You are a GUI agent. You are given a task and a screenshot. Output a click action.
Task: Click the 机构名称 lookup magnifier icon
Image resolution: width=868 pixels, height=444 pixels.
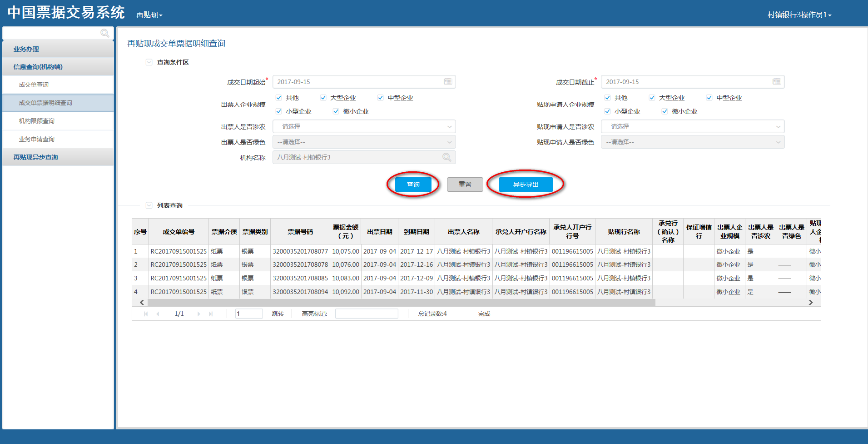pyautogui.click(x=447, y=157)
